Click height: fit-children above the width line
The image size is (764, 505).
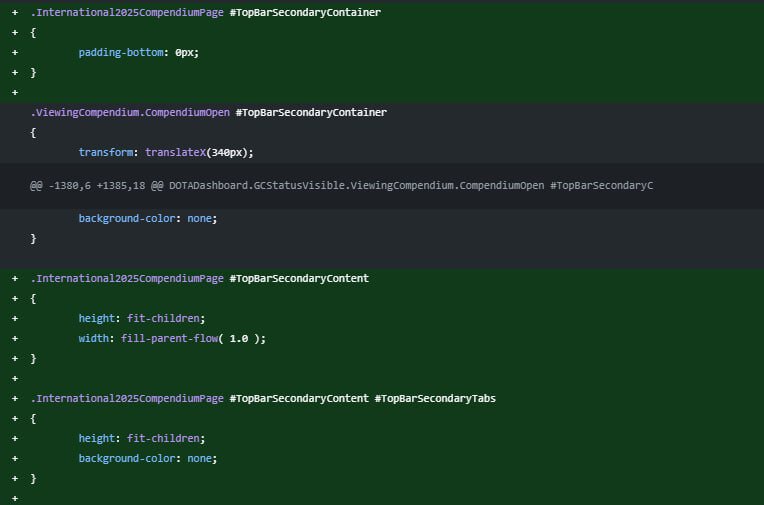[x=141, y=318]
